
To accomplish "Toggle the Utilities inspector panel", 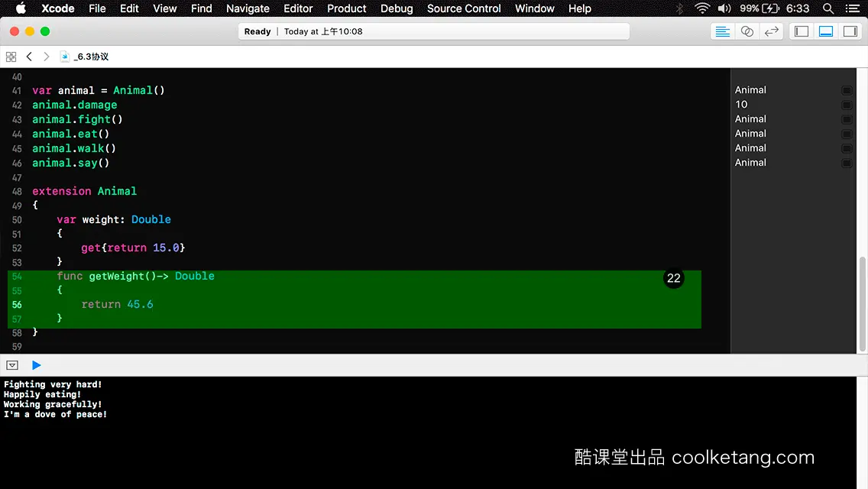I will (850, 31).
